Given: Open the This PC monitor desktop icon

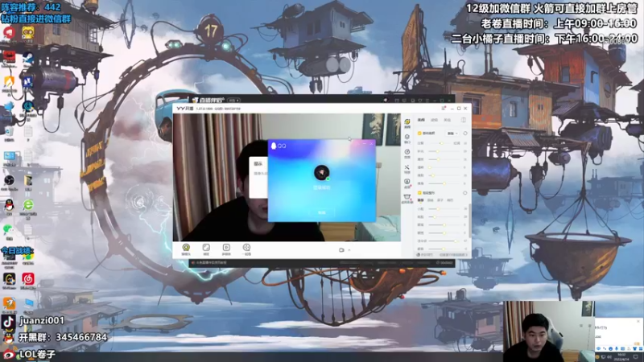Looking at the screenshot, I should pos(9,156).
